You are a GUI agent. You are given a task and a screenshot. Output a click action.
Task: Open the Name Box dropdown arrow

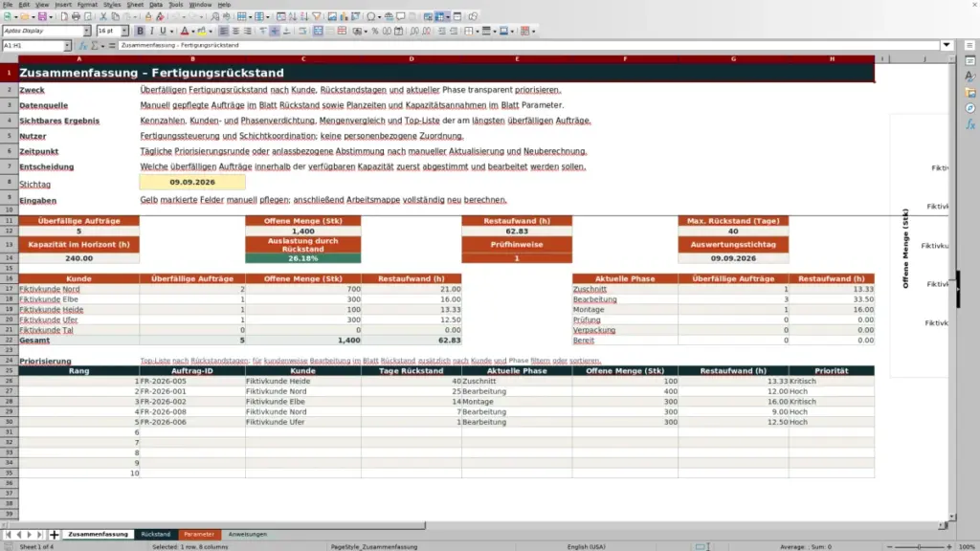pyautogui.click(x=67, y=46)
